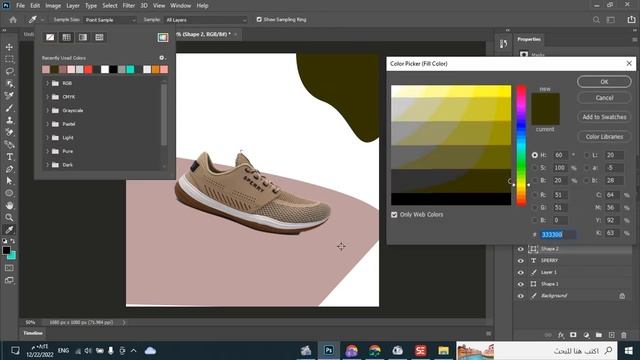The height and width of the screenshot is (360, 640).
Task: Select the S saturation radio button
Action: point(535,168)
